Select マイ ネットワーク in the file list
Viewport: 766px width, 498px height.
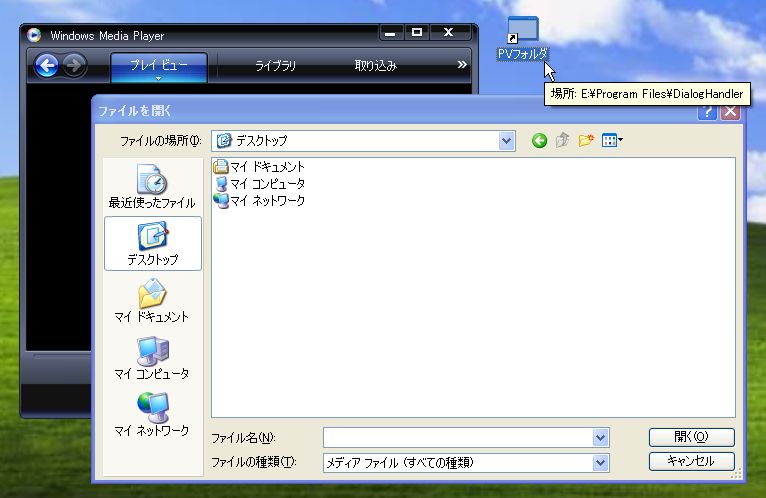coord(259,200)
